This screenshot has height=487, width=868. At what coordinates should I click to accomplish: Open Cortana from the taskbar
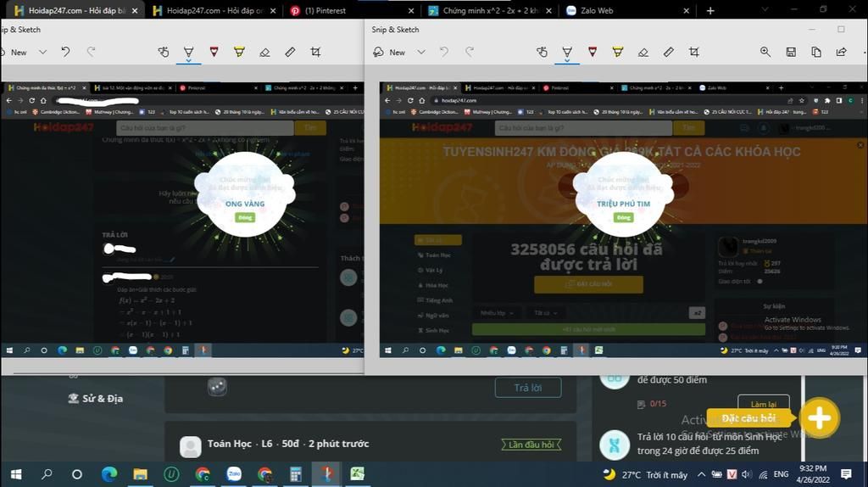pyautogui.click(x=77, y=474)
